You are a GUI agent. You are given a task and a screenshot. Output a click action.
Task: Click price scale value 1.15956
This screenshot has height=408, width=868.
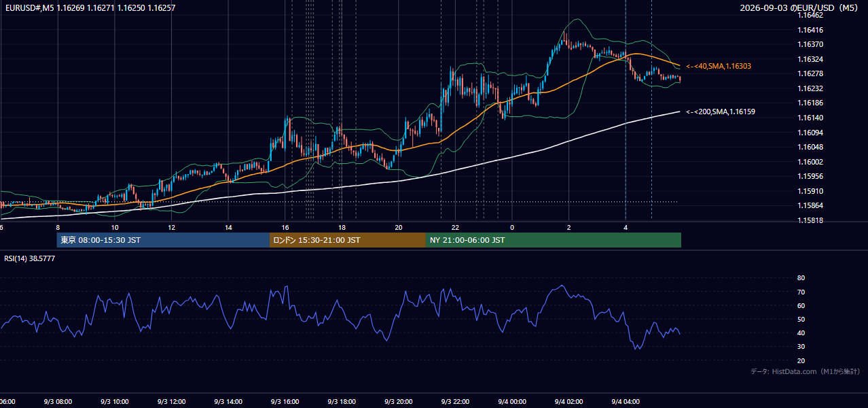(x=811, y=176)
